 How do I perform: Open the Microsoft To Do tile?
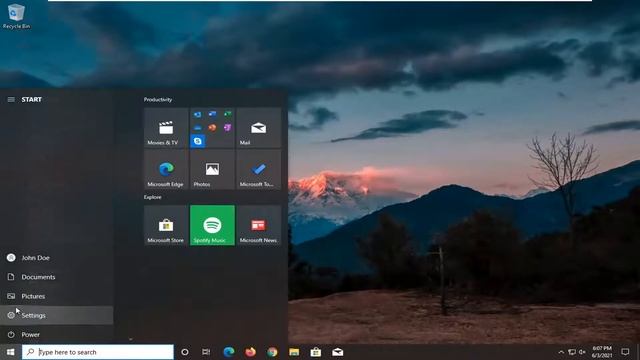258,169
